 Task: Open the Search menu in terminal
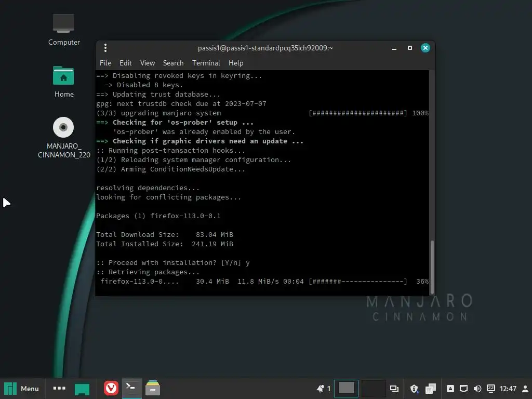(173, 63)
